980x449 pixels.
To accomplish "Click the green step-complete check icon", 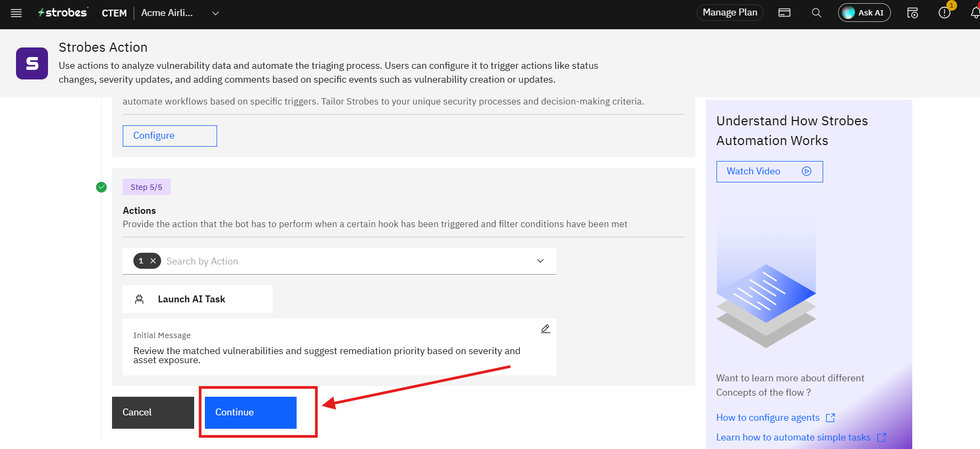I will pyautogui.click(x=101, y=187).
